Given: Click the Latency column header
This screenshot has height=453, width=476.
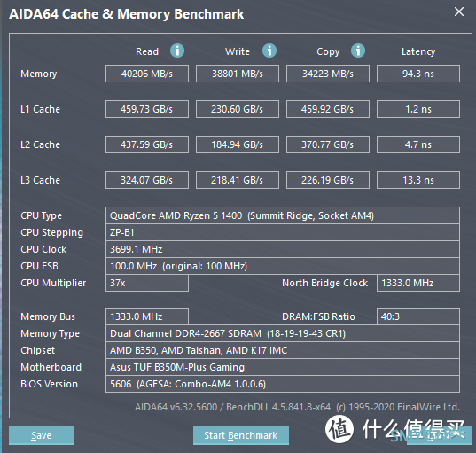Looking at the screenshot, I should (x=418, y=51).
